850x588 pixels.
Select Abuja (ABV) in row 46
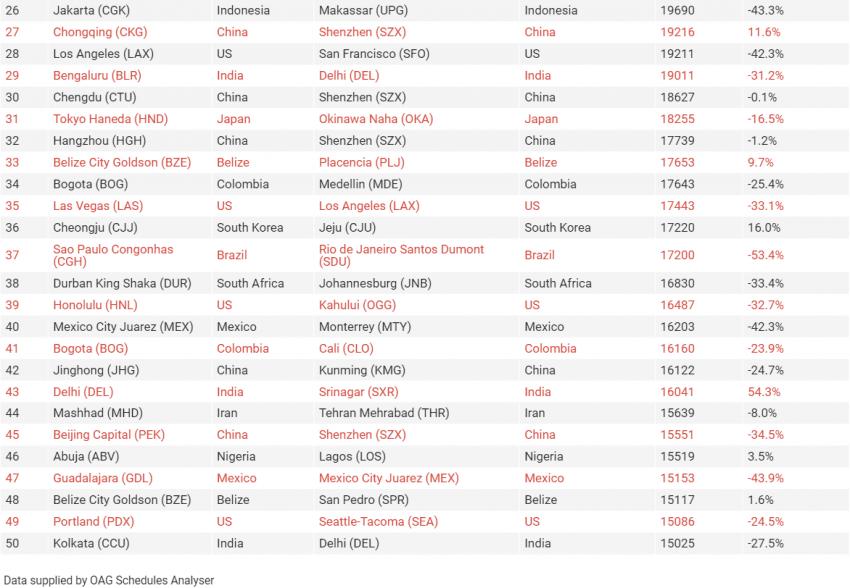coord(86,456)
